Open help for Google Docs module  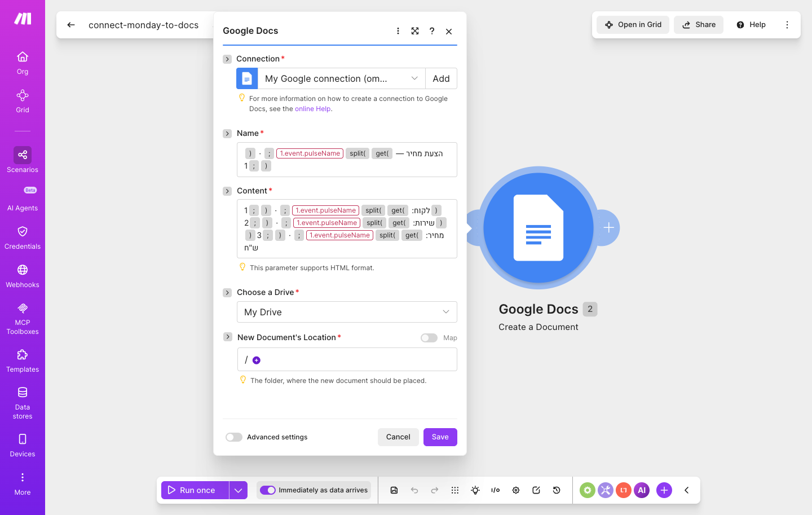[432, 31]
